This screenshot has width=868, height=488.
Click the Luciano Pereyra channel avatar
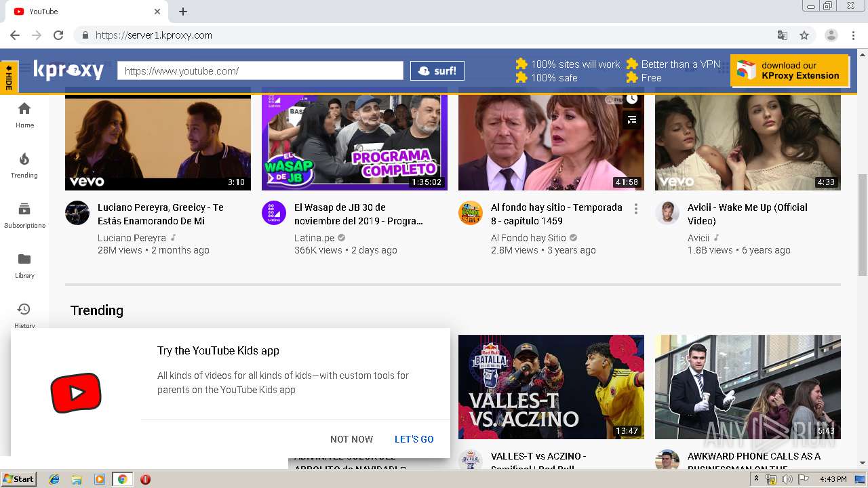click(77, 213)
